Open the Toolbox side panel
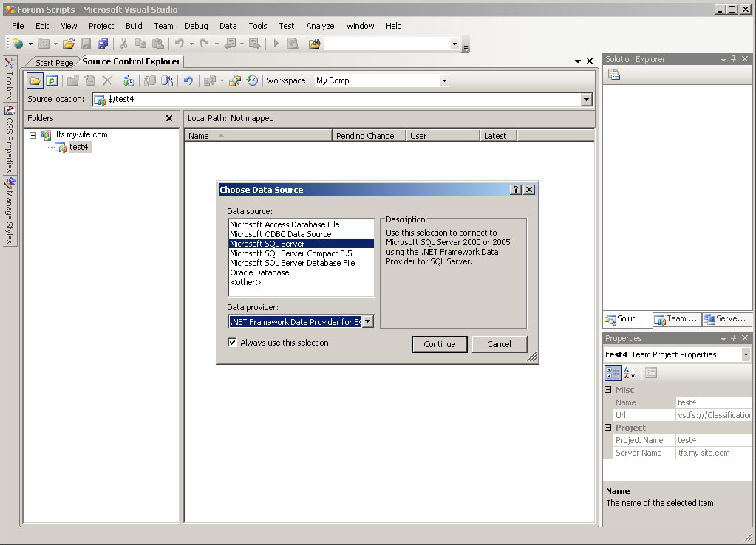Screen dimensions: 756x545 (10, 78)
